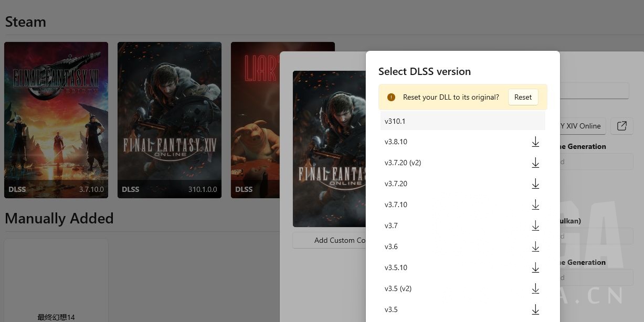
Task: Open the Final Fantasy VII Rebirth cover
Action: point(56,120)
